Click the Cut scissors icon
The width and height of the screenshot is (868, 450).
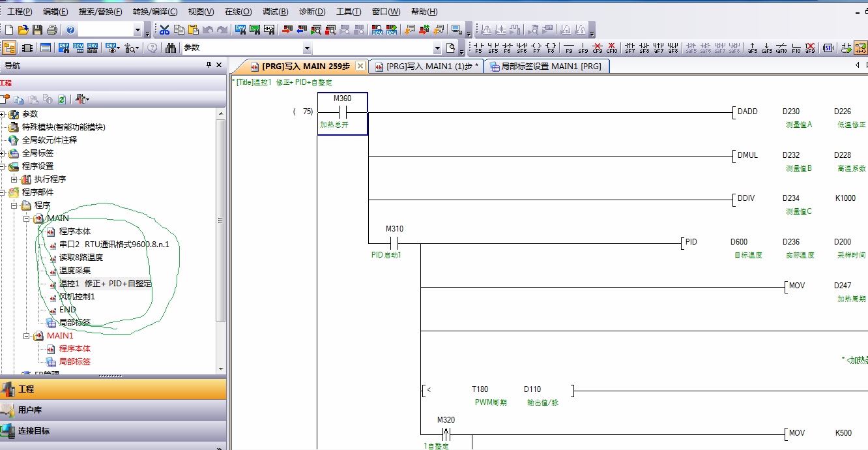[164, 30]
